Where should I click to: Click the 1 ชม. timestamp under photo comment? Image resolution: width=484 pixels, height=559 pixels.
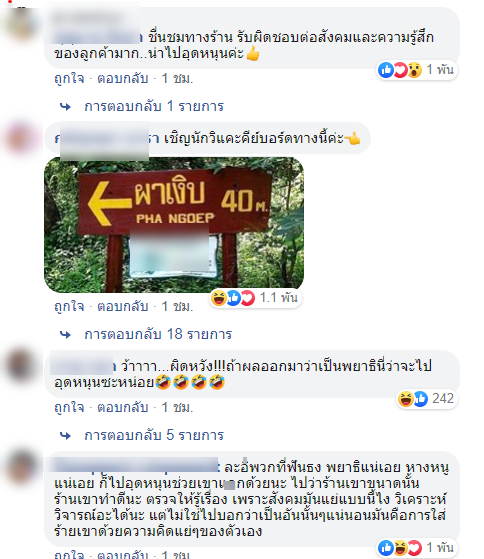coord(177,306)
